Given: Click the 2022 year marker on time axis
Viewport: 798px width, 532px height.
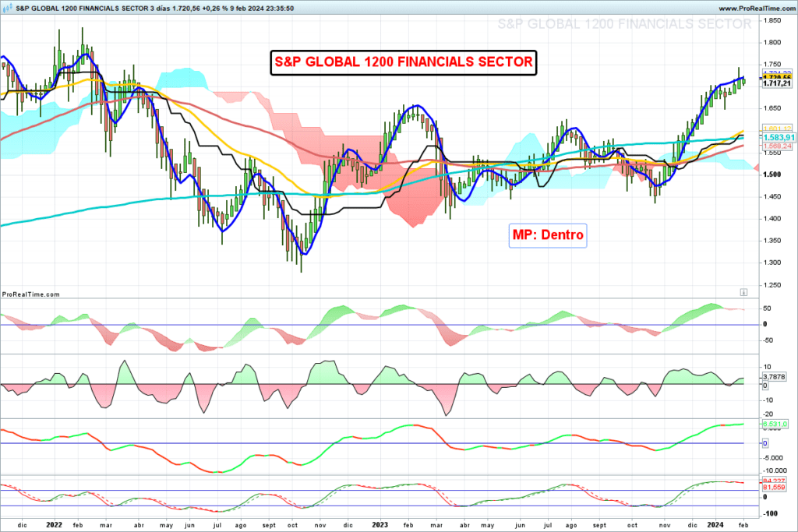Looking at the screenshot, I should tap(54, 525).
